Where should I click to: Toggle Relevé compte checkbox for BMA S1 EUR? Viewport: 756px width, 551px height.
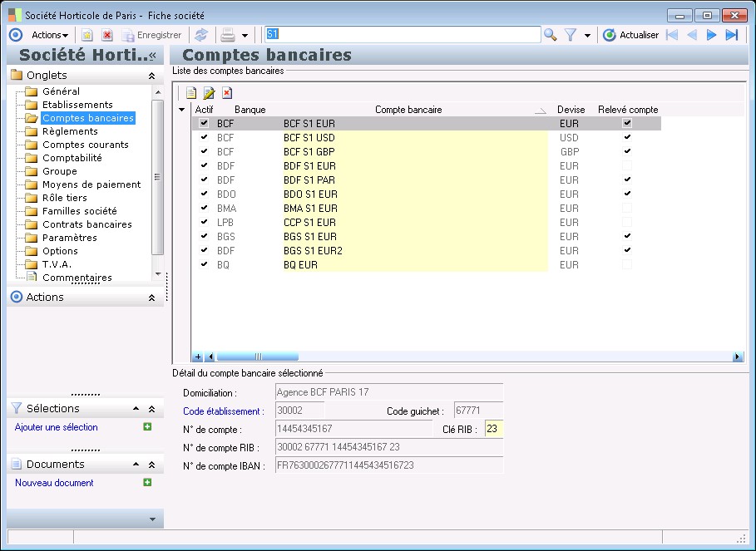point(627,208)
